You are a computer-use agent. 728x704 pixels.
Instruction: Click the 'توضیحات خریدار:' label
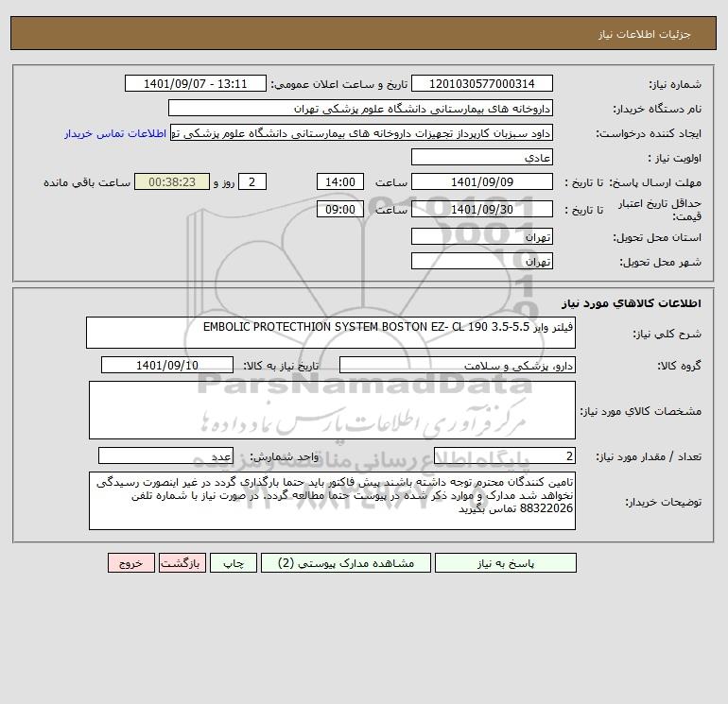coord(663,502)
